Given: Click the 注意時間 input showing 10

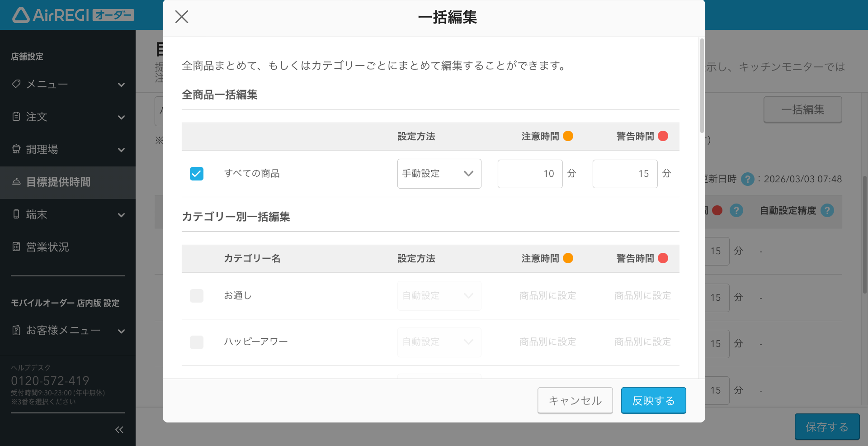Looking at the screenshot, I should pyautogui.click(x=530, y=174).
